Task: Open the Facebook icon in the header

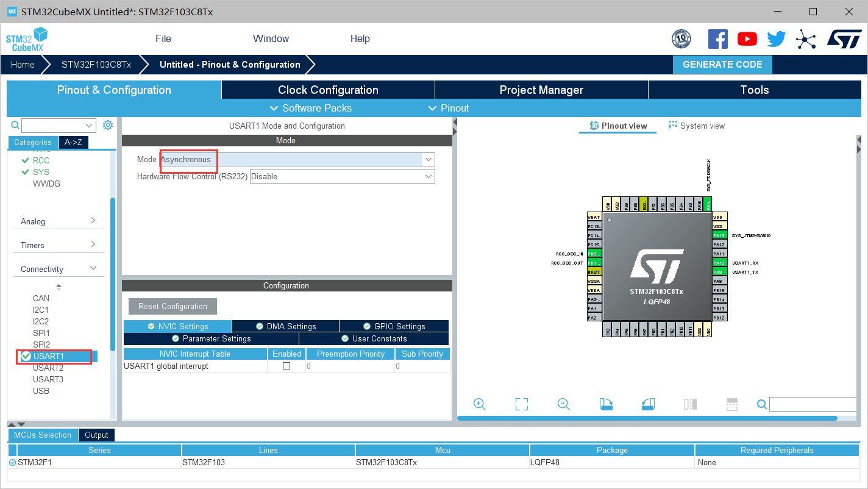Action: click(717, 38)
